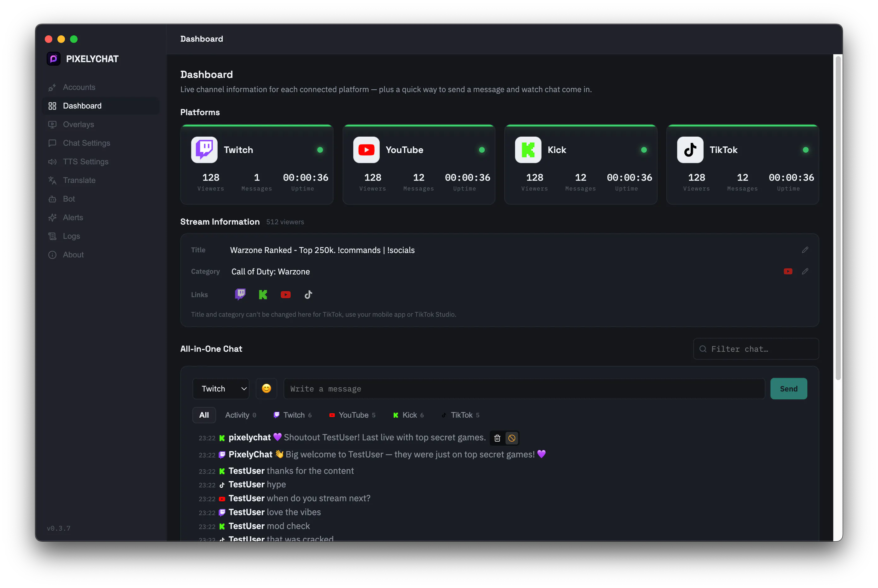Click the Write a message input

pos(524,389)
